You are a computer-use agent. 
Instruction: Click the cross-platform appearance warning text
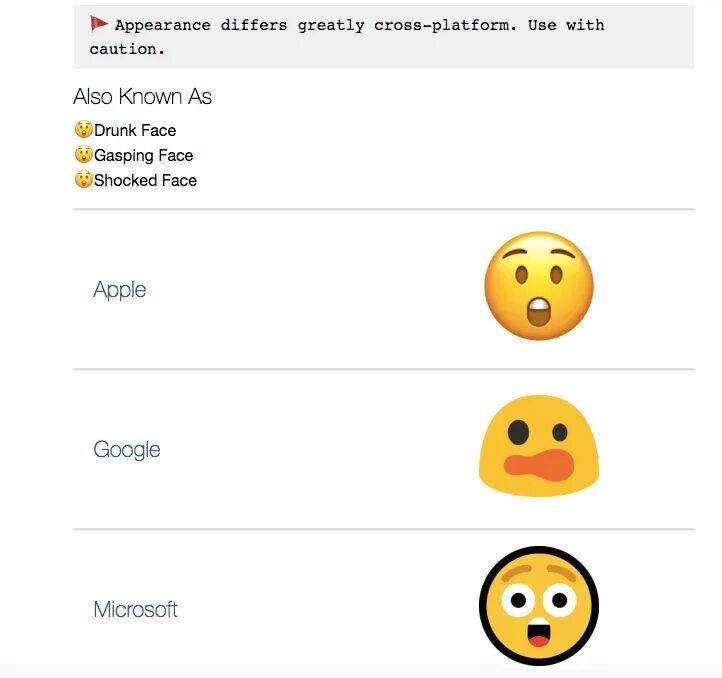[x=347, y=37]
